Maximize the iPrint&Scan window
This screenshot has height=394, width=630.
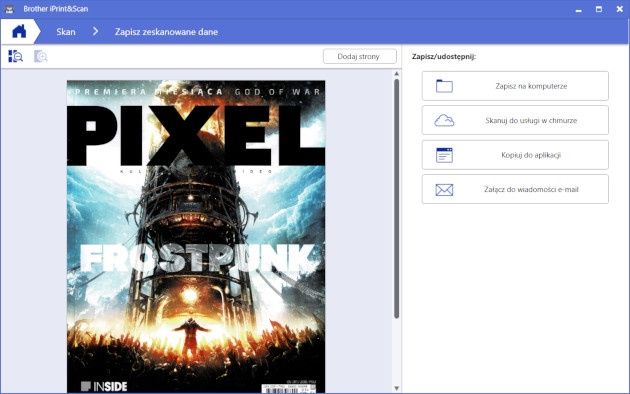599,9
